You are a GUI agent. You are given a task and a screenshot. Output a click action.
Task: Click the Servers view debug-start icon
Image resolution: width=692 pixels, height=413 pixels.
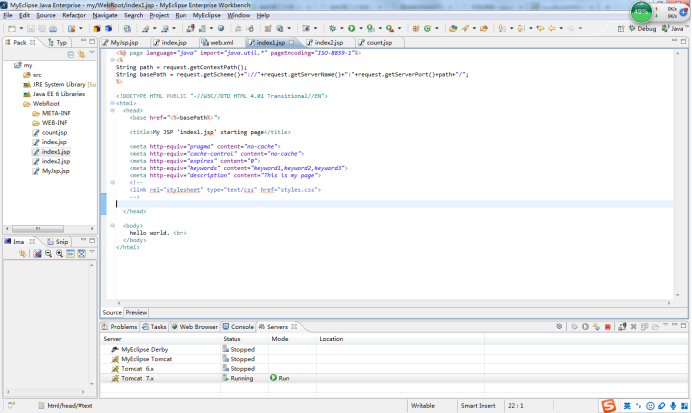point(574,327)
